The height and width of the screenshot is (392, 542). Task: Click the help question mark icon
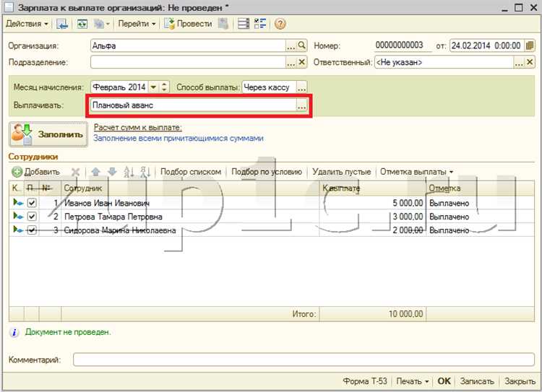(280, 24)
